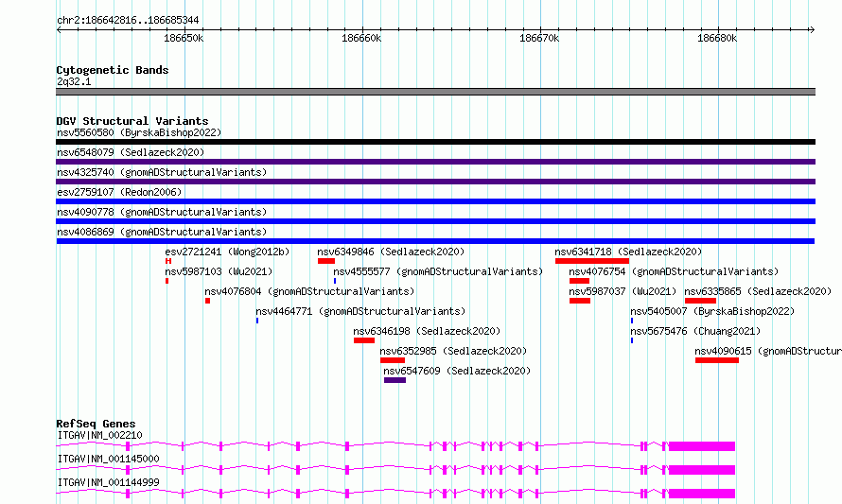This screenshot has width=842, height=504.
Task: Select the nsv6548079 (Sedlazeck2020) purple bar
Action: (x=435, y=162)
